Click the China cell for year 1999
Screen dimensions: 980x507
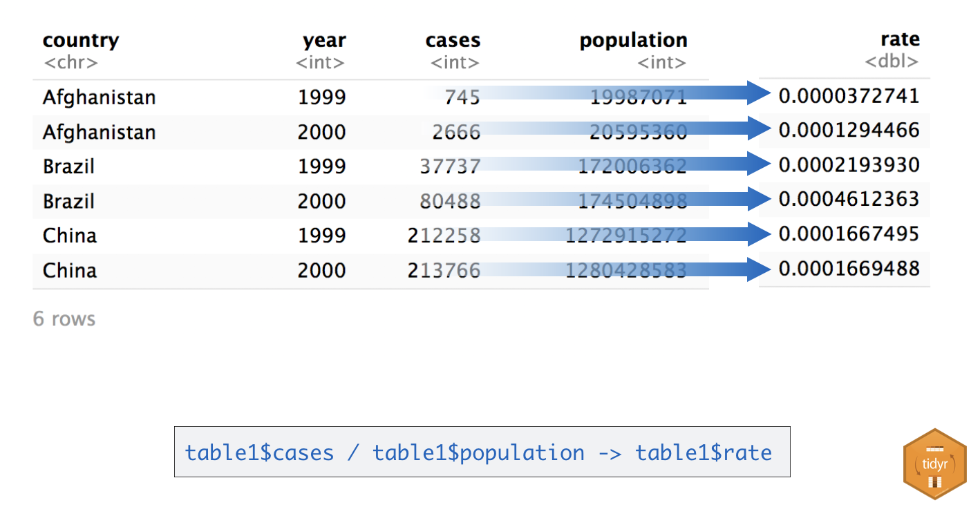[x=70, y=236]
